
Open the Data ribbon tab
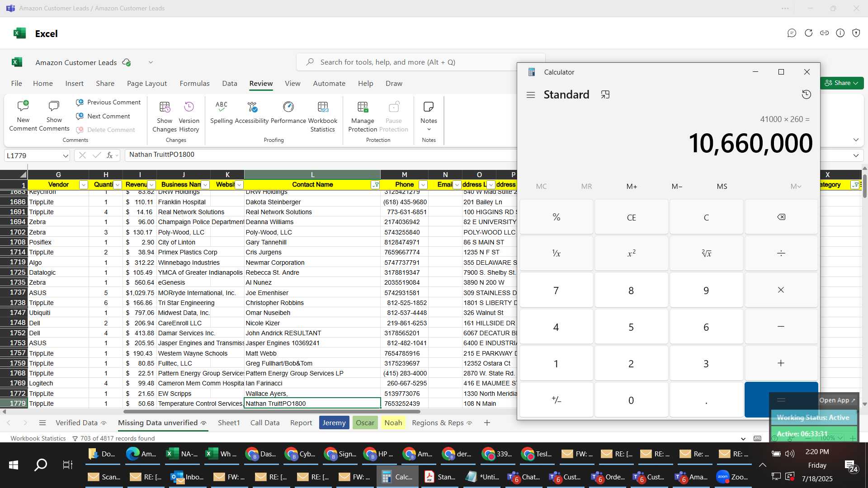pyautogui.click(x=230, y=84)
